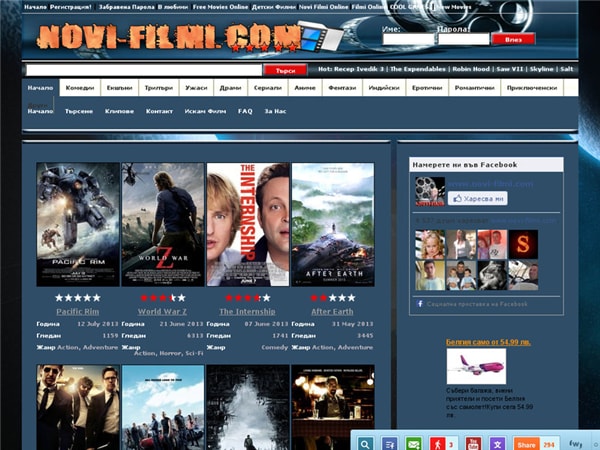
Task: Open the Приключенски category tab
Action: pos(532,88)
